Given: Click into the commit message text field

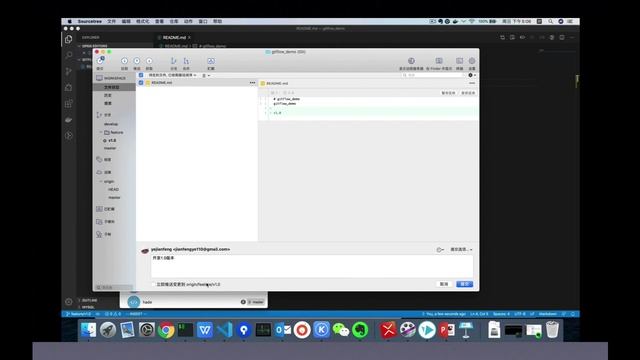Looking at the screenshot, I should (312, 267).
